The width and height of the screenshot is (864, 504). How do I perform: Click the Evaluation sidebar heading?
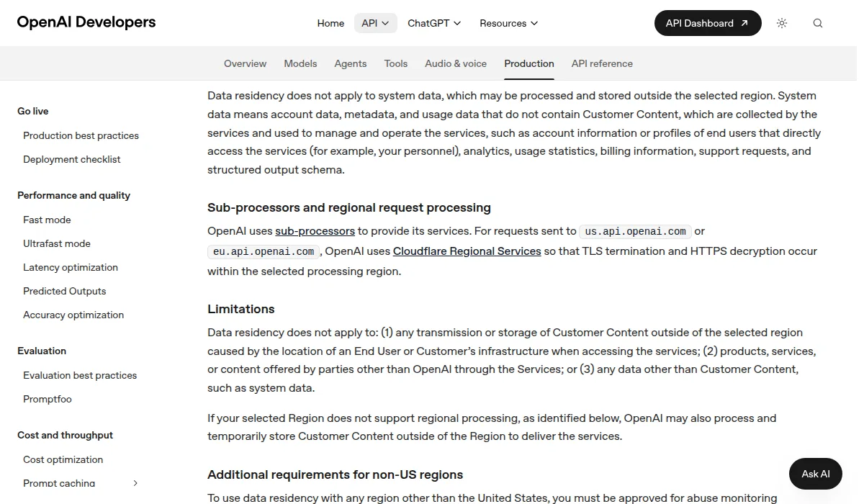coord(42,351)
